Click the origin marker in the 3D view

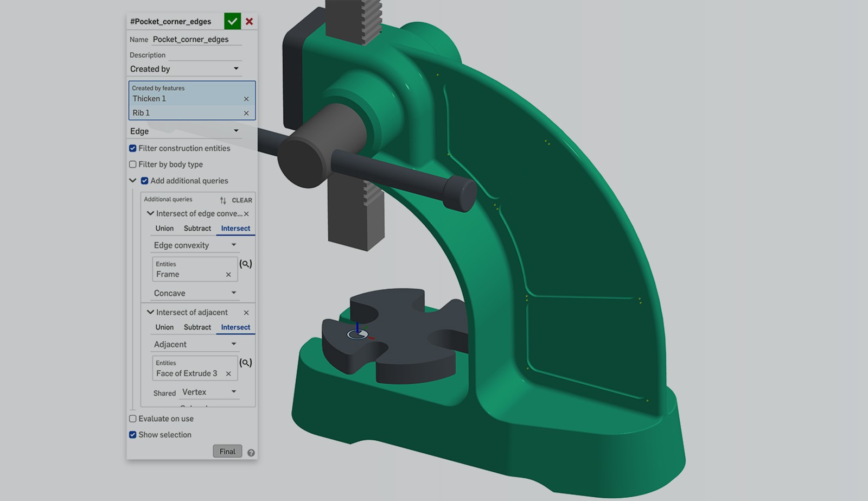point(358,334)
